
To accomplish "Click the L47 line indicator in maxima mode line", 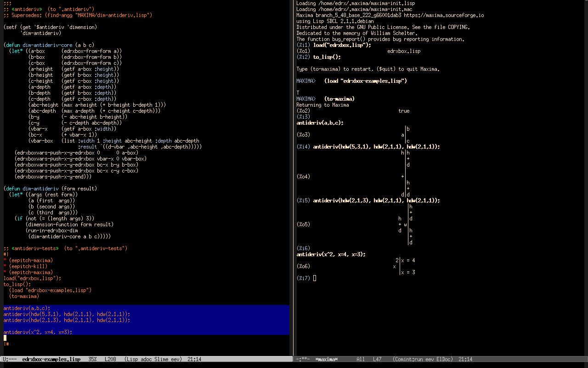I will [377, 359].
